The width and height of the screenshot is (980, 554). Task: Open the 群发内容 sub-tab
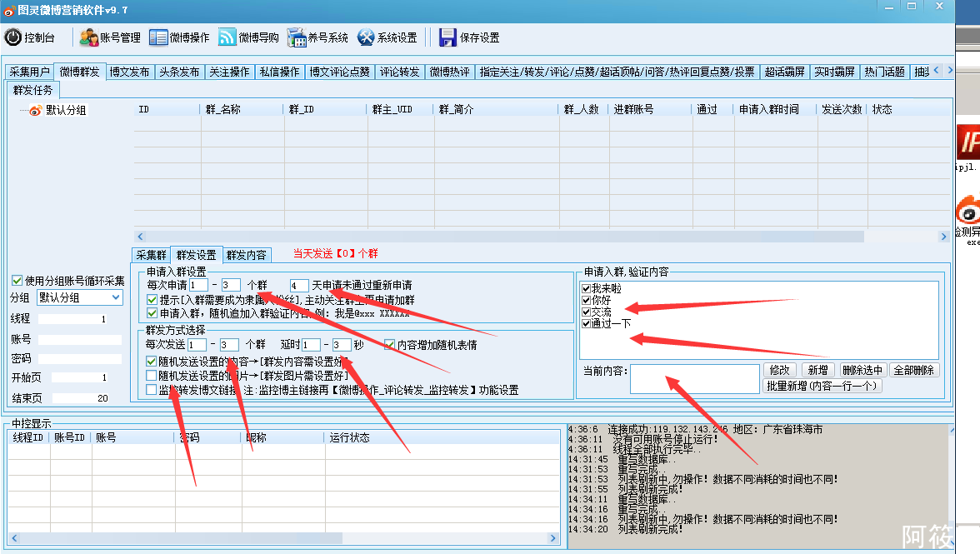pos(247,255)
